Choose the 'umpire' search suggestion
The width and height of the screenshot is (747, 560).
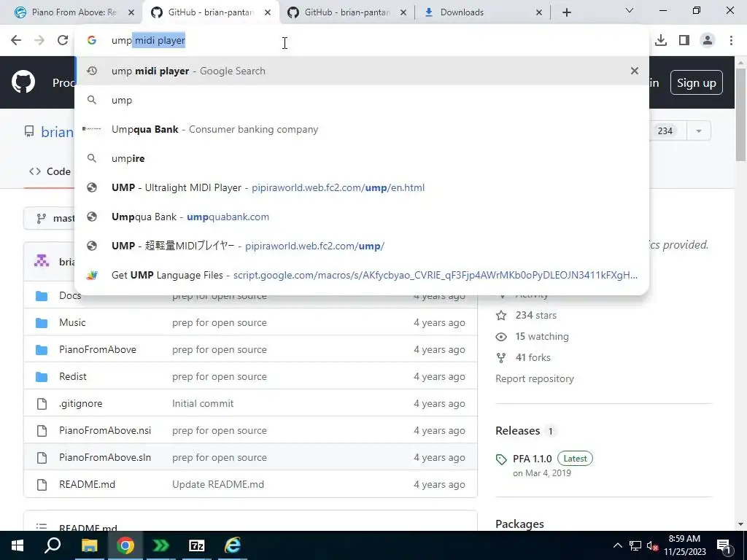(x=362, y=158)
